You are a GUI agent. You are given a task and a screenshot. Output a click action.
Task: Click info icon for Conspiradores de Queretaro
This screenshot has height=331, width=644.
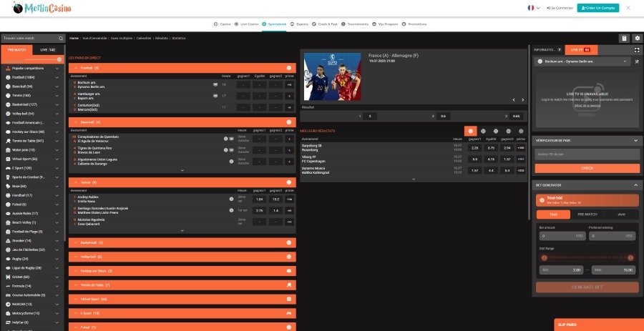[225, 139]
